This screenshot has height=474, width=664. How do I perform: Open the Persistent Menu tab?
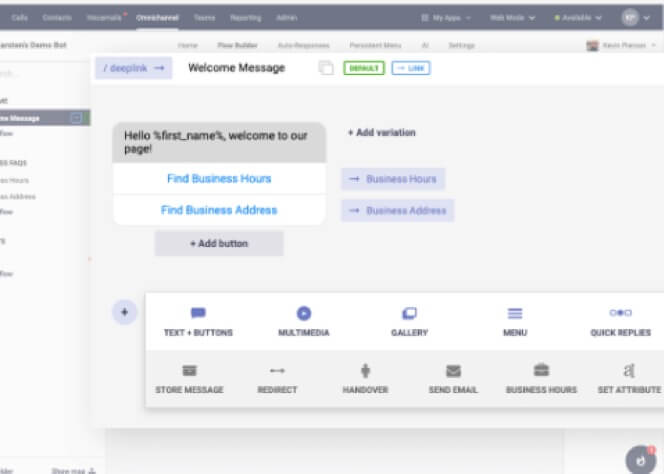pyautogui.click(x=375, y=45)
